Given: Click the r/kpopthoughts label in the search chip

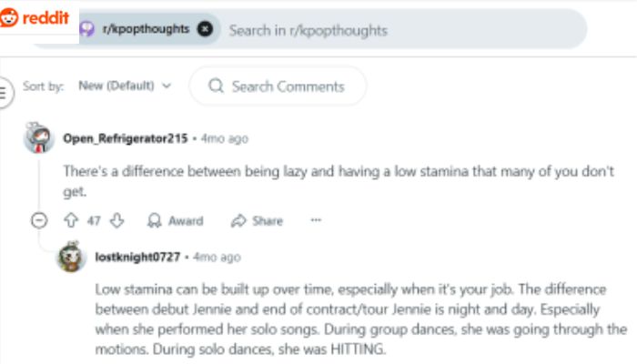Looking at the screenshot, I should tap(146, 29).
